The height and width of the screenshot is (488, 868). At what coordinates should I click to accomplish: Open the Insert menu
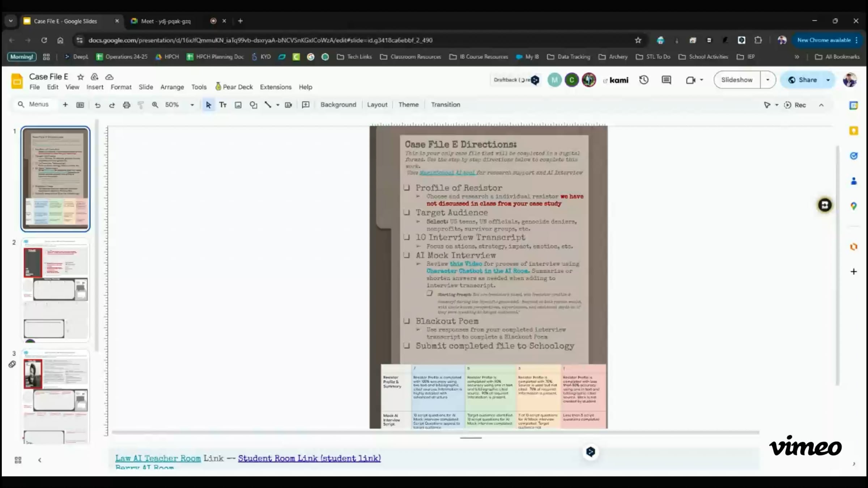click(x=95, y=87)
